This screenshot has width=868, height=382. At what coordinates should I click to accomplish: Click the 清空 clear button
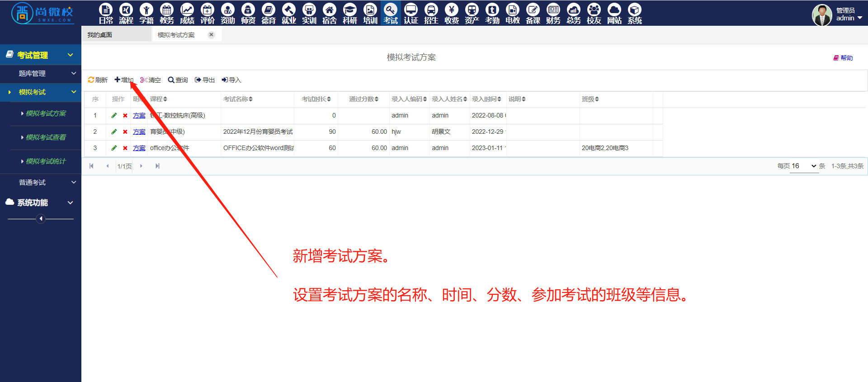[151, 80]
